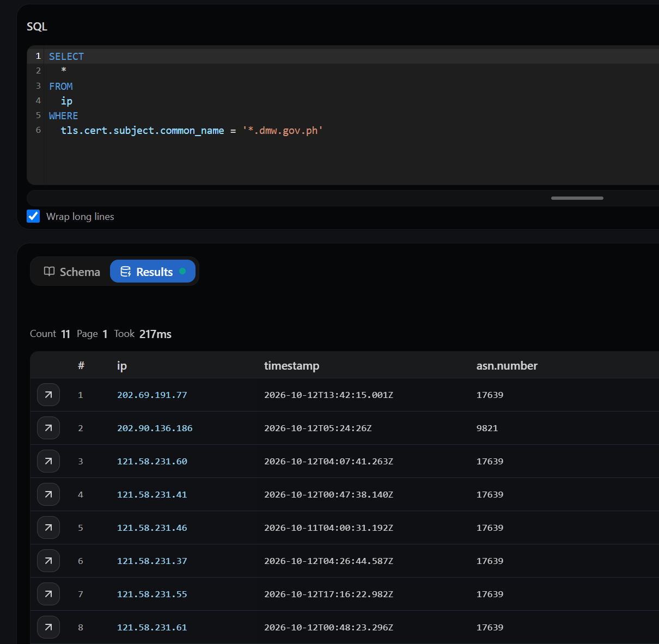Click IP link 121.58.231.46
This screenshot has width=659, height=644.
(x=152, y=528)
